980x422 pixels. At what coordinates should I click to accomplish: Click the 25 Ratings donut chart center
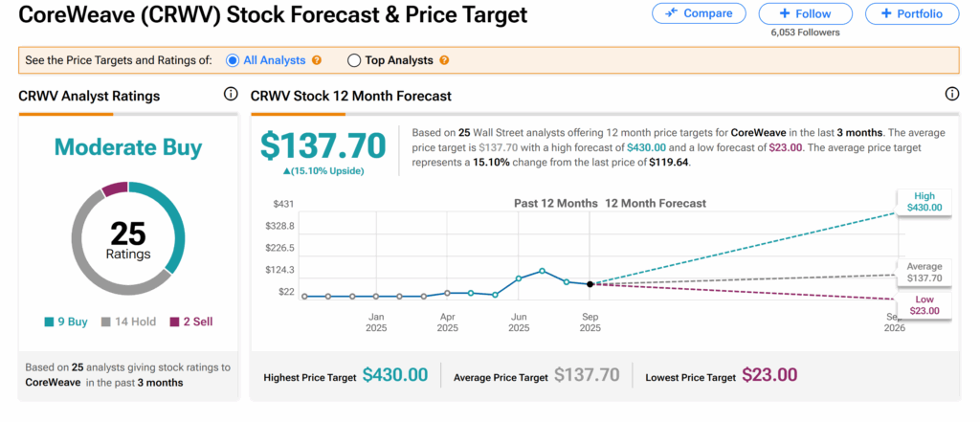pos(127,238)
